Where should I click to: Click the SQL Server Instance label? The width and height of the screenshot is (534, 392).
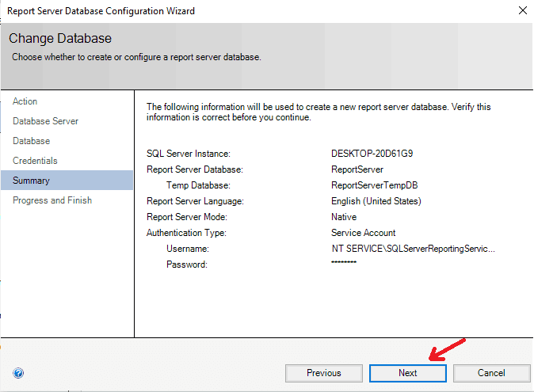point(188,154)
